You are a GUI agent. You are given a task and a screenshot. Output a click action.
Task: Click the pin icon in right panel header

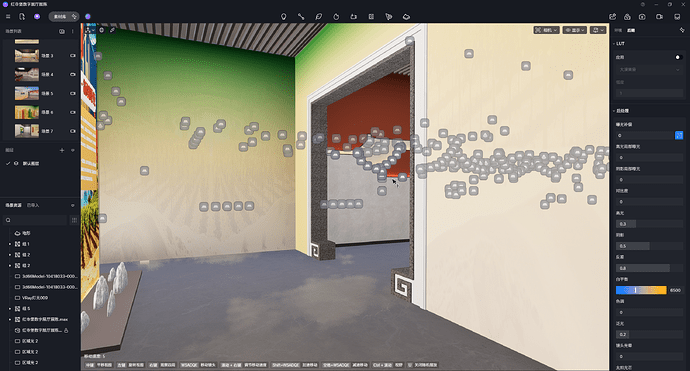click(682, 30)
